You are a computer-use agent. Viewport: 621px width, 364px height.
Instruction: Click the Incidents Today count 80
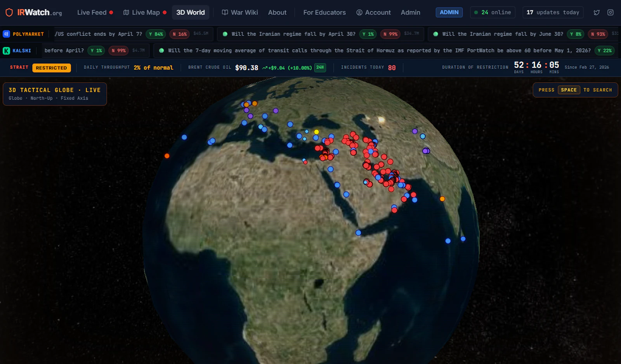coord(392,68)
